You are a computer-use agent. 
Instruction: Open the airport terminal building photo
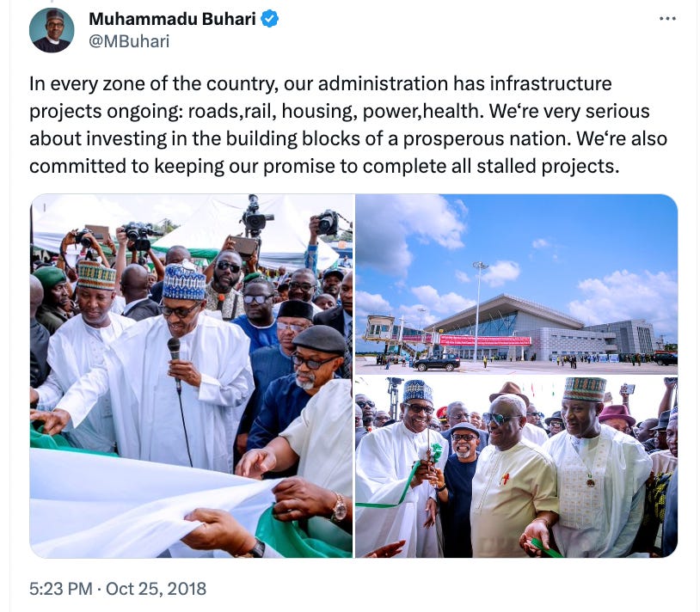point(517,284)
